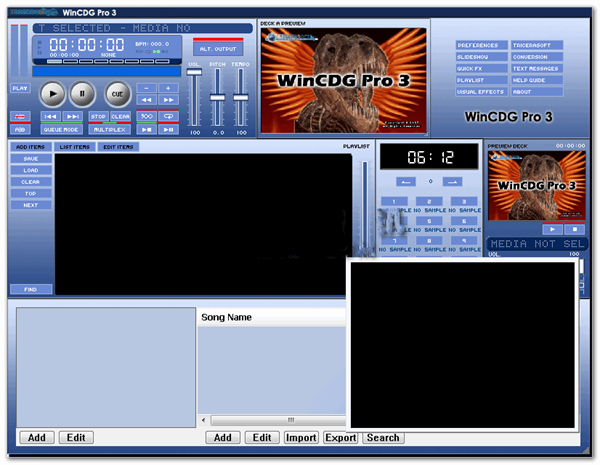The width and height of the screenshot is (600, 465).
Task: Open QUICK FX
Action: click(481, 69)
